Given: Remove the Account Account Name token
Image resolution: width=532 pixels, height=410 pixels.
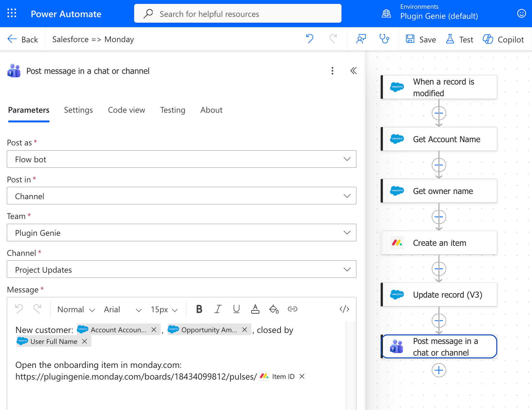Looking at the screenshot, I should tap(154, 330).
